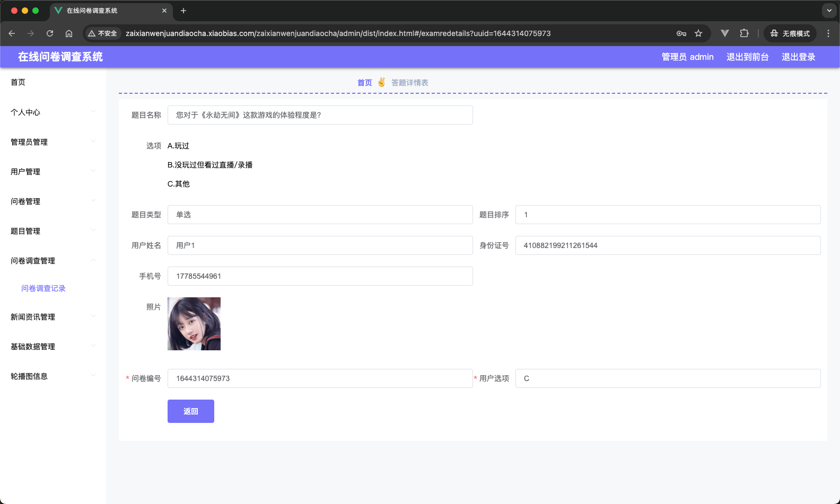Go back with browser back arrow
The width and height of the screenshot is (840, 504).
(12, 33)
